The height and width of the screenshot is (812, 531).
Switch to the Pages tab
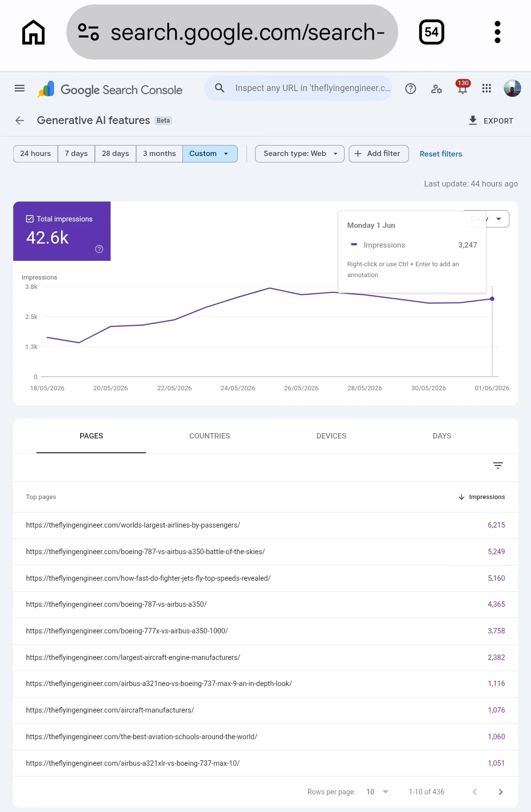pos(91,436)
